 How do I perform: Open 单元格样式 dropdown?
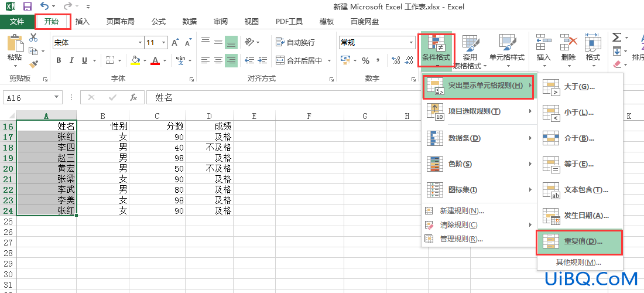[x=507, y=52]
